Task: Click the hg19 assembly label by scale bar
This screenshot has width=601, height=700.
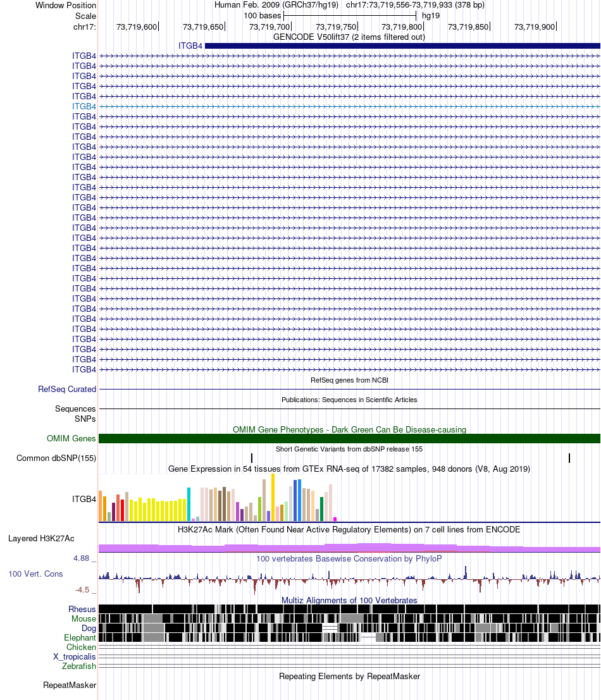Action: point(431,16)
